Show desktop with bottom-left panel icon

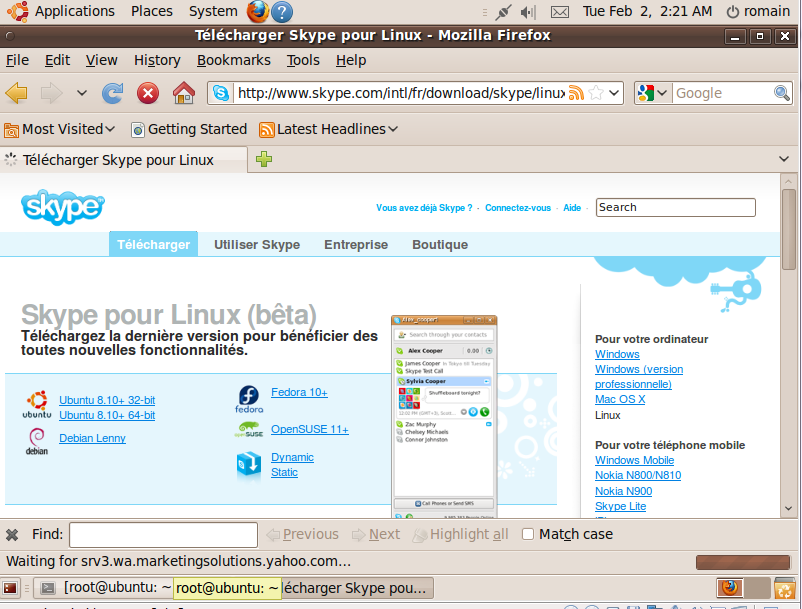click(x=10, y=588)
